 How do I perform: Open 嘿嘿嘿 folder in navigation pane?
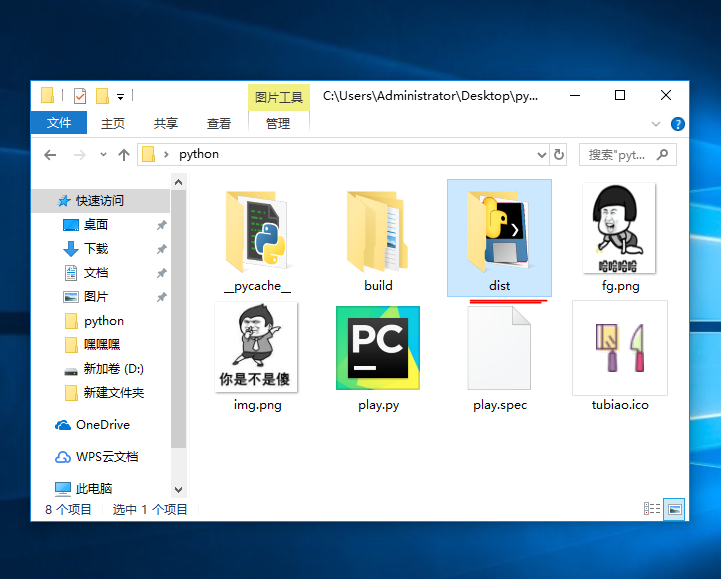(x=102, y=344)
